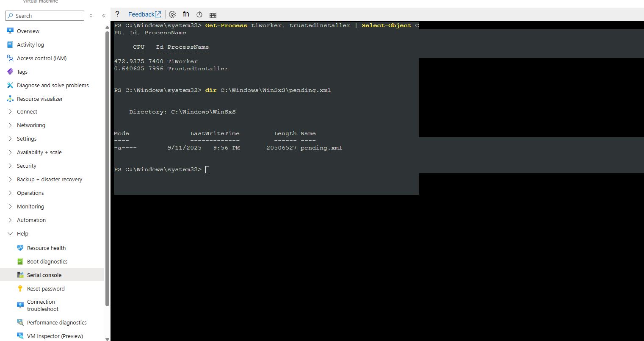Viewport: 644px width, 341px height.
Task: Open the serial console help question mark
Action: tap(117, 14)
